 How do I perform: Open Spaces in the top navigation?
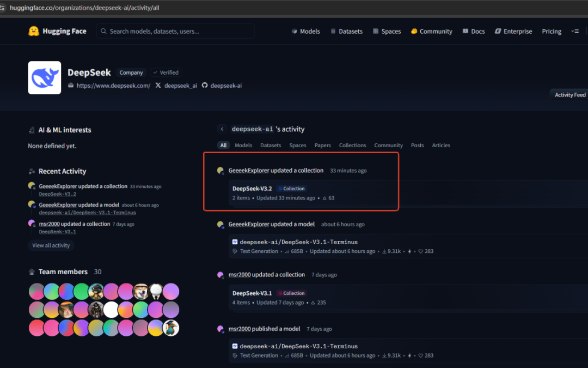387,32
